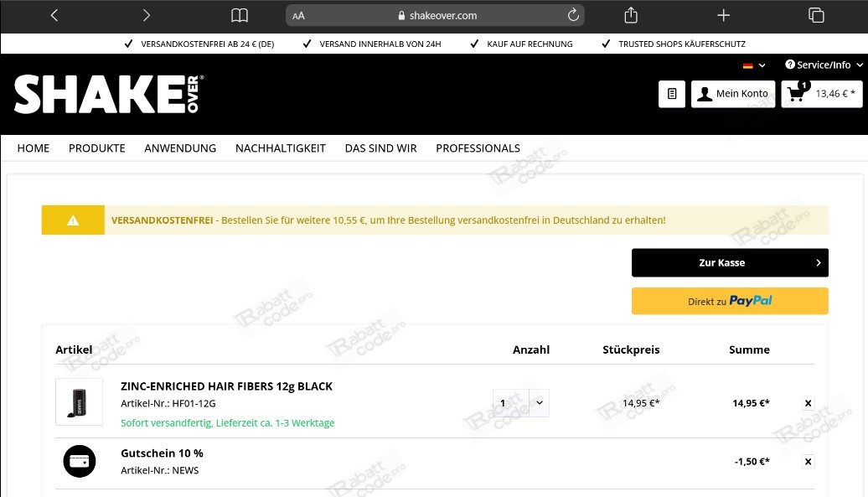Go to HOME menu item
The width and height of the screenshot is (868, 497).
tap(34, 148)
